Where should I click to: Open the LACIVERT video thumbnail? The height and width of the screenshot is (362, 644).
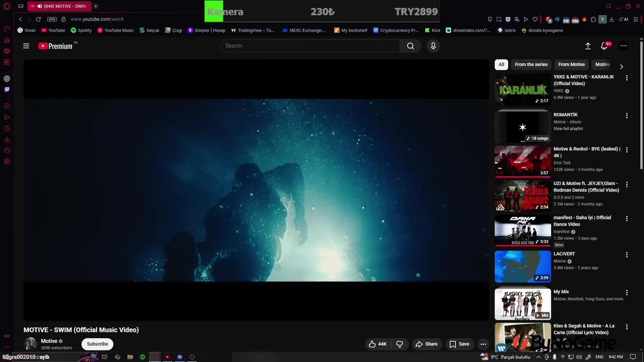[x=523, y=266]
